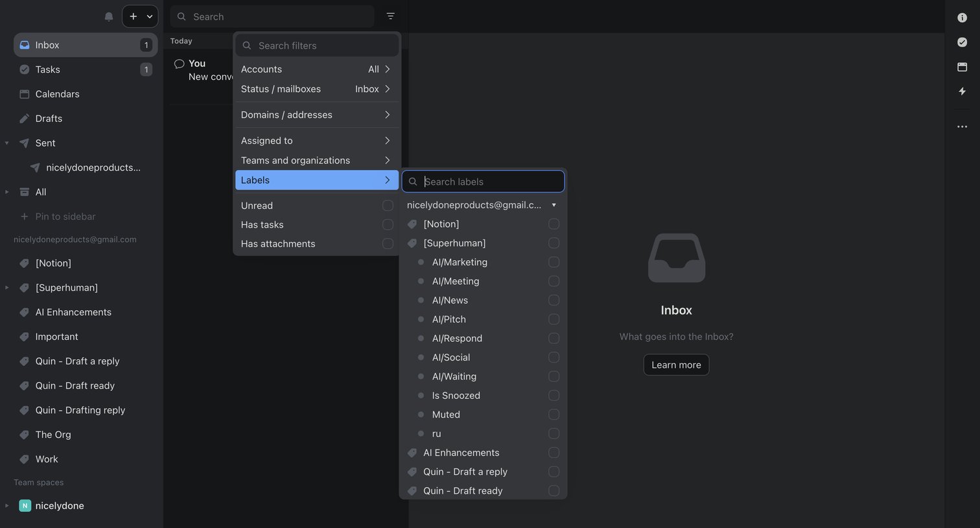Open the Assigned to filter submenu
The width and height of the screenshot is (980, 528).
pyautogui.click(x=317, y=141)
